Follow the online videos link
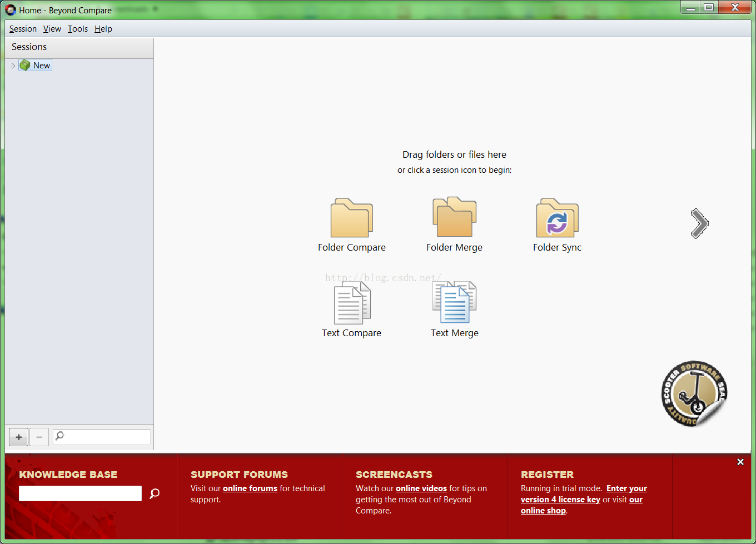 (421, 488)
